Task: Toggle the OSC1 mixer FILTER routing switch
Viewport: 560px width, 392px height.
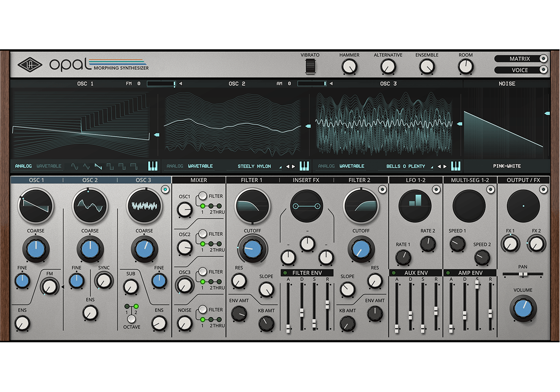Action: [203, 196]
